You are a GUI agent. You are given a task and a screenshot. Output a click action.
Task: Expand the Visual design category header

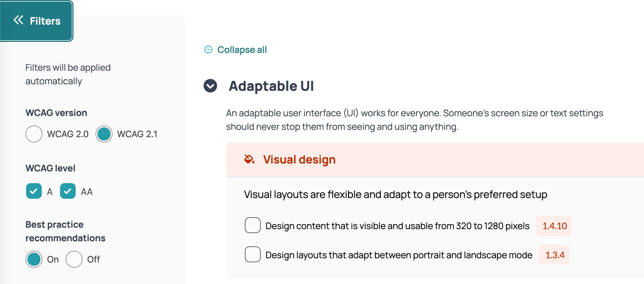click(299, 159)
